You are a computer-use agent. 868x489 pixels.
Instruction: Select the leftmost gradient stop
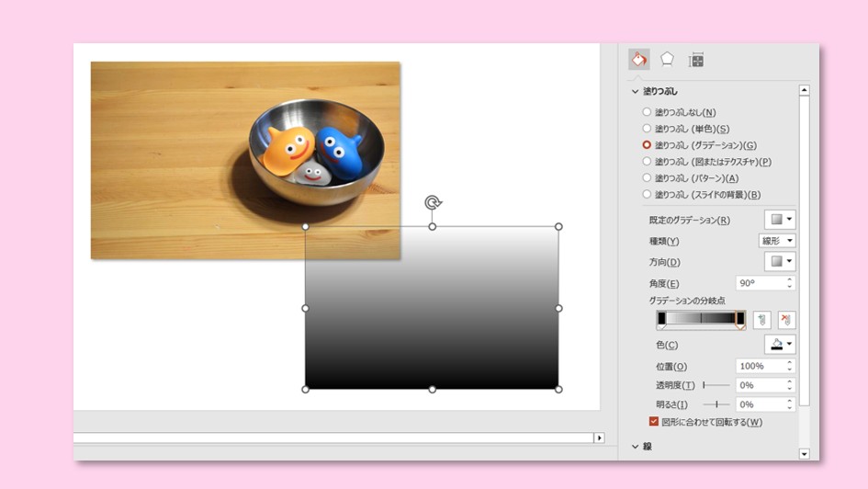661,320
